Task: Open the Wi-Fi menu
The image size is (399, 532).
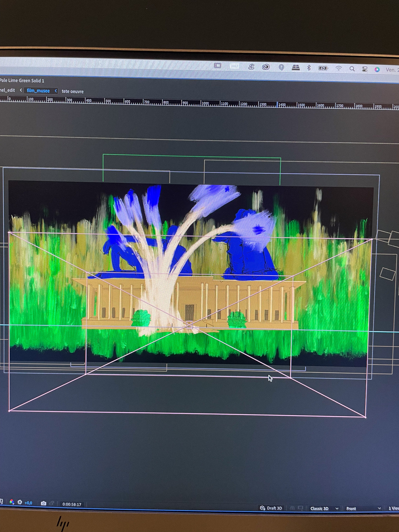Action: tap(338, 68)
